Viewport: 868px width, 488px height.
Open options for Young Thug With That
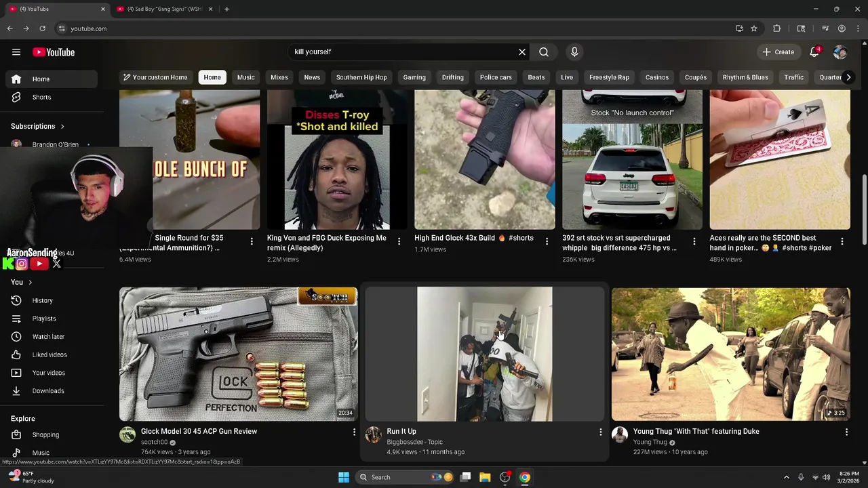[846, 432]
